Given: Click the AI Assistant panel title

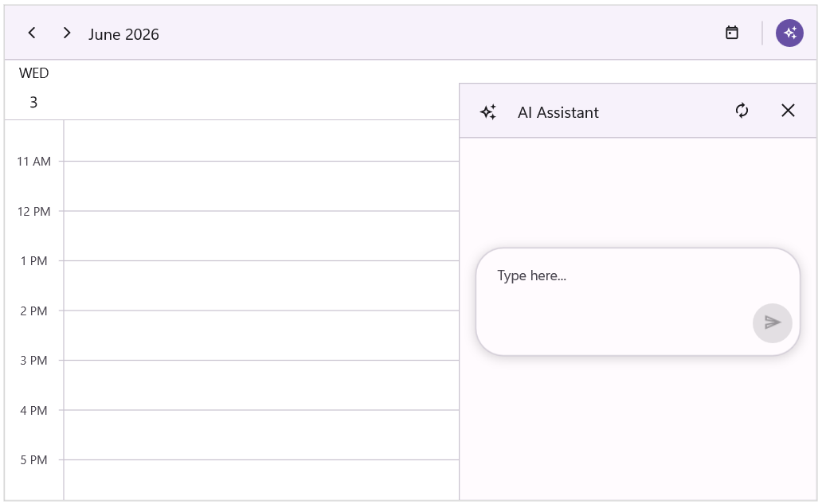Looking at the screenshot, I should point(558,112).
